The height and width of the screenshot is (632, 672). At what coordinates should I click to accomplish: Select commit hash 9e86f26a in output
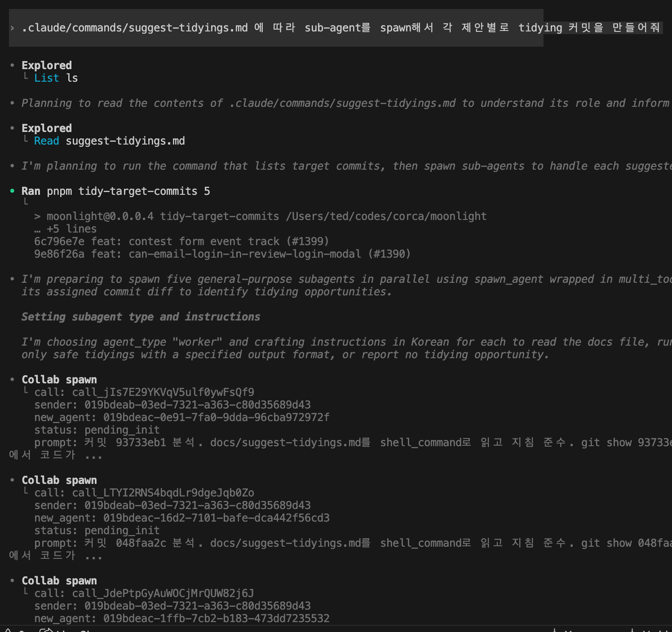pos(59,254)
